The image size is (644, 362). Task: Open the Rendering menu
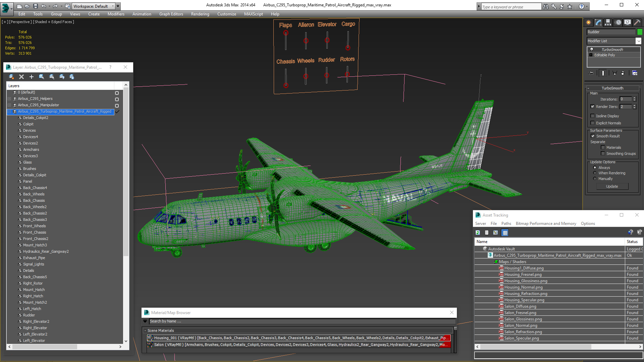pos(200,14)
